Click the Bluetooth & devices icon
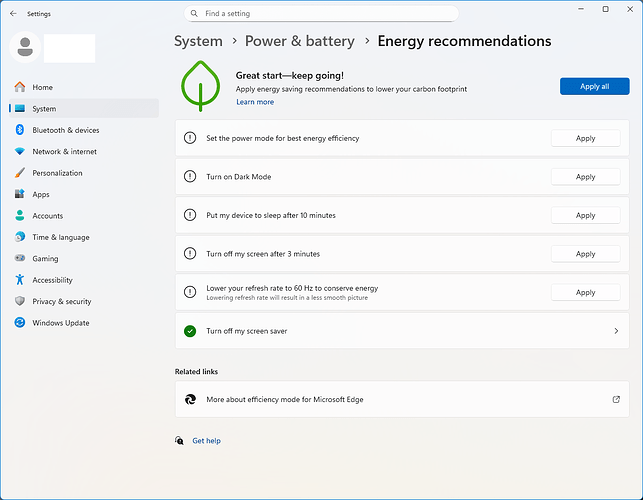The height and width of the screenshot is (500, 643). pos(20,130)
